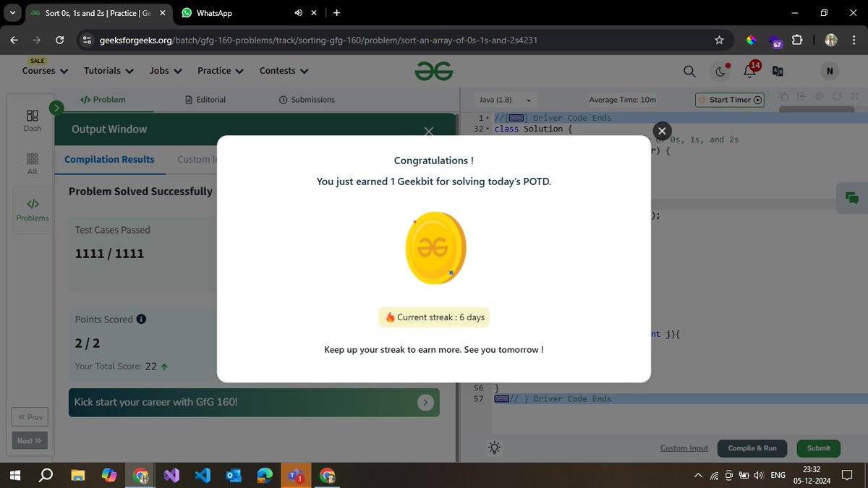Open Outlook from taskbar
The width and height of the screenshot is (868, 488).
234,475
